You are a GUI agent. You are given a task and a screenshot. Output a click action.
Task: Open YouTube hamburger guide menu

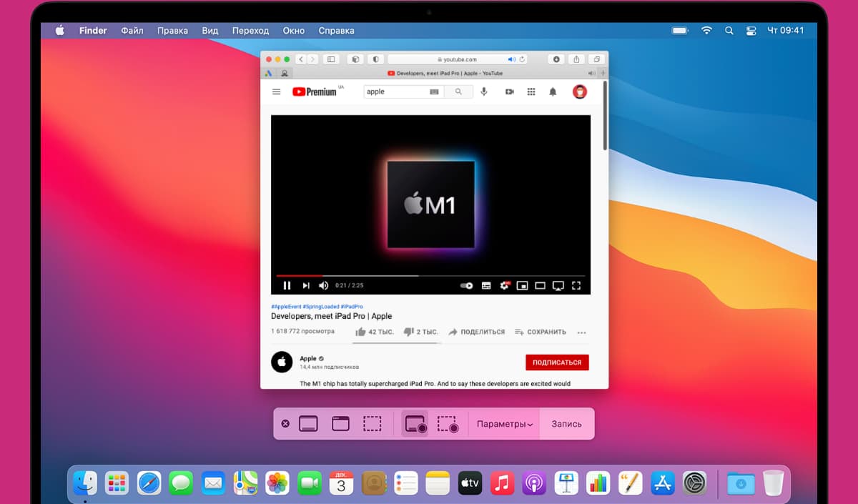coord(277,92)
